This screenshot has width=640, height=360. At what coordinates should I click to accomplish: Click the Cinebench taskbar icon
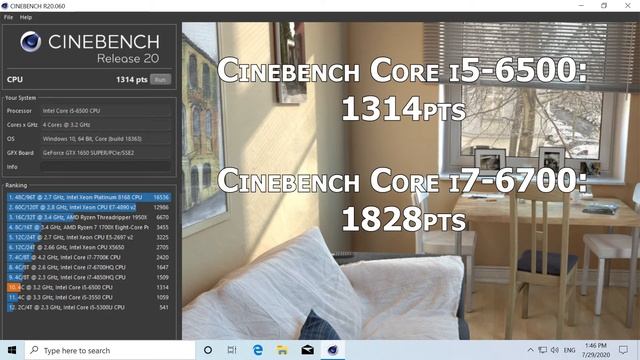point(333,350)
